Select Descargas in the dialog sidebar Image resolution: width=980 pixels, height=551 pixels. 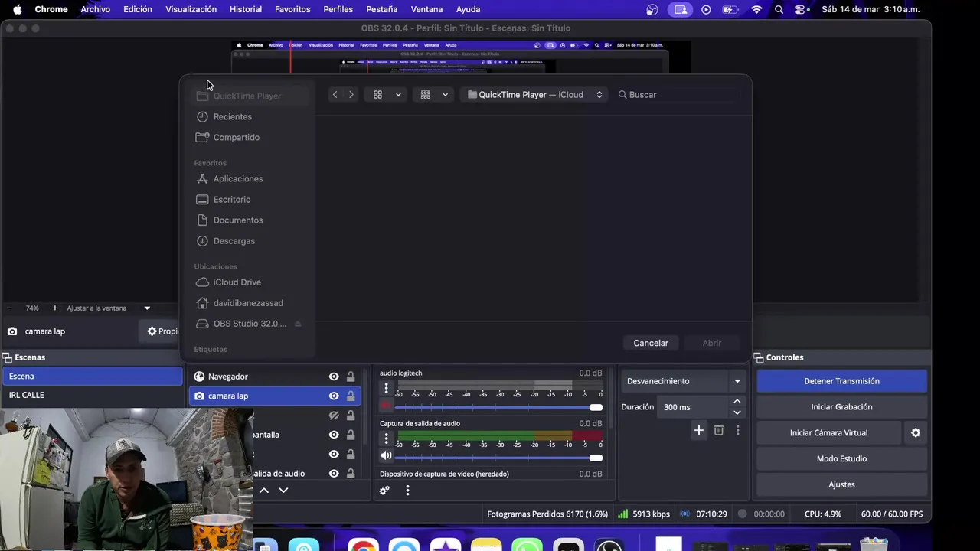tap(248, 240)
